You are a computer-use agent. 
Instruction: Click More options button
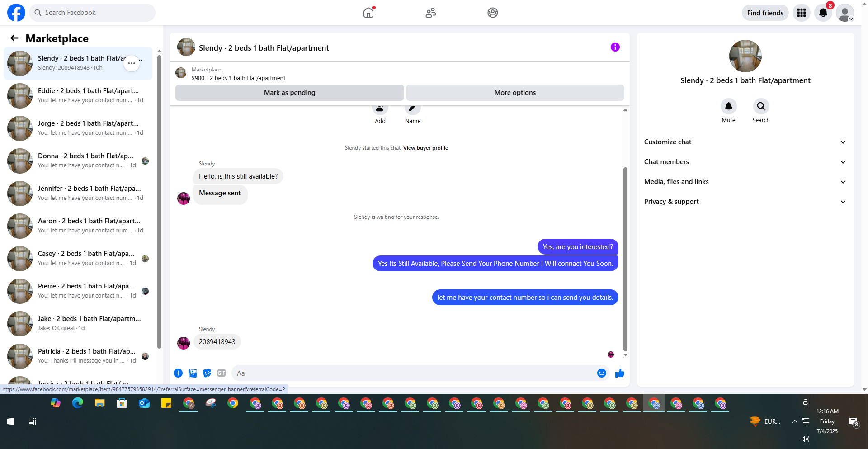[x=515, y=93]
